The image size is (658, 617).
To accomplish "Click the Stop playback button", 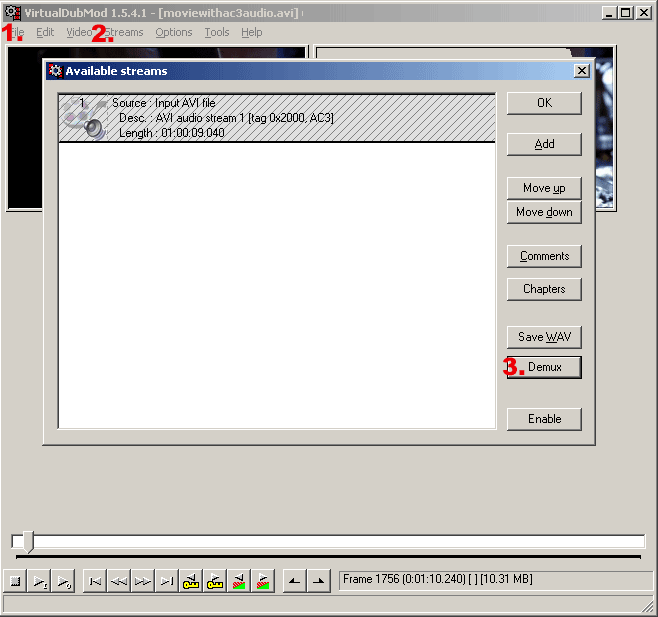I will 15,581.
